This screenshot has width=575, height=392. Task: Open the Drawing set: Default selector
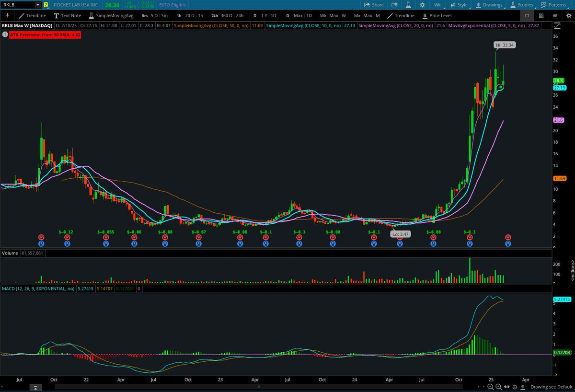(x=552, y=387)
